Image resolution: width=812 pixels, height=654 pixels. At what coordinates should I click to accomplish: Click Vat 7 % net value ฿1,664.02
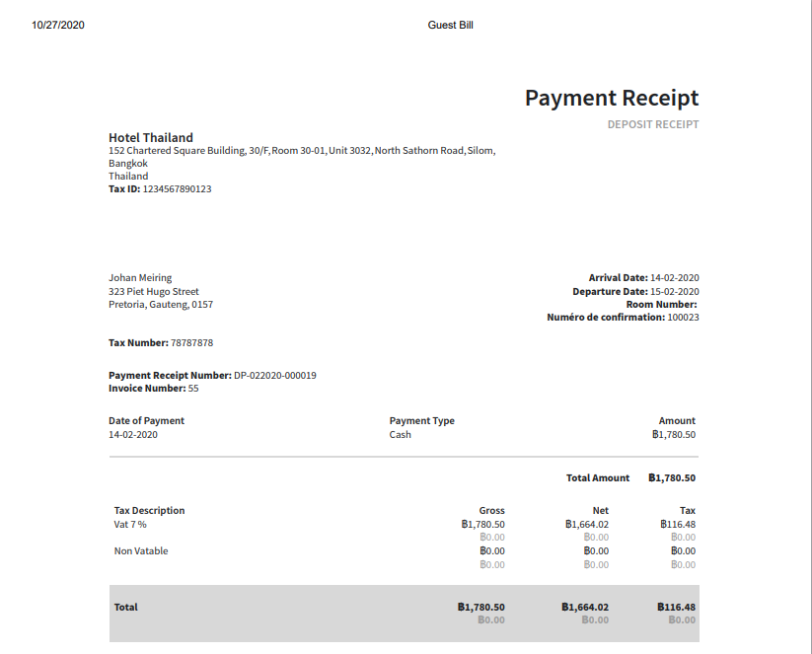coord(587,525)
